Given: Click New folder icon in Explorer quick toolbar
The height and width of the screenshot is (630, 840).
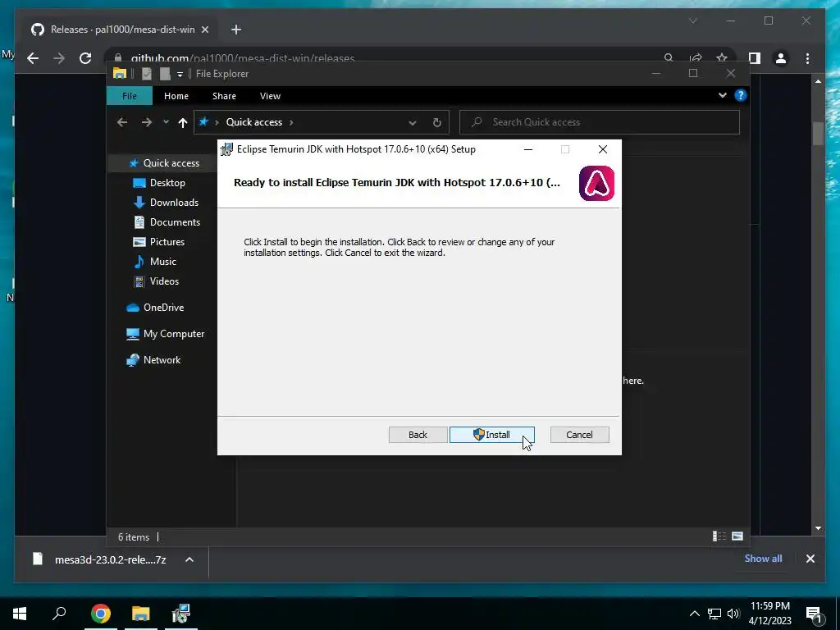Looking at the screenshot, I should pos(165,74).
